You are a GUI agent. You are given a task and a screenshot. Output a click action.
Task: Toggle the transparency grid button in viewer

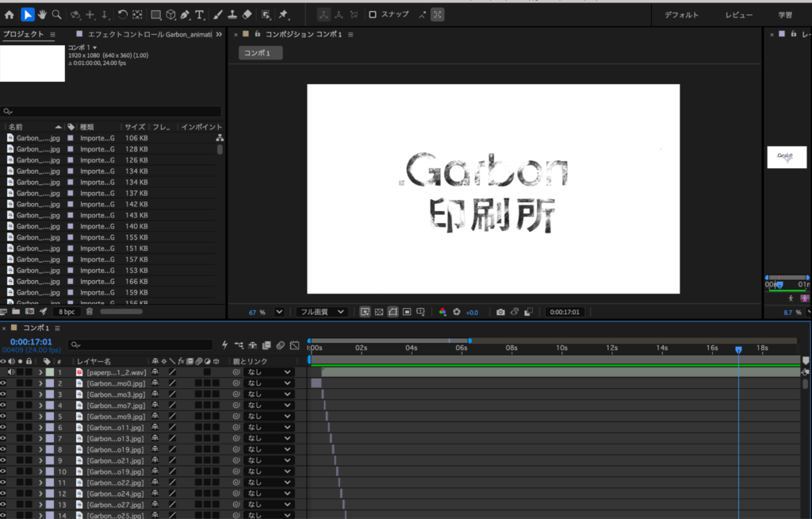pos(379,312)
